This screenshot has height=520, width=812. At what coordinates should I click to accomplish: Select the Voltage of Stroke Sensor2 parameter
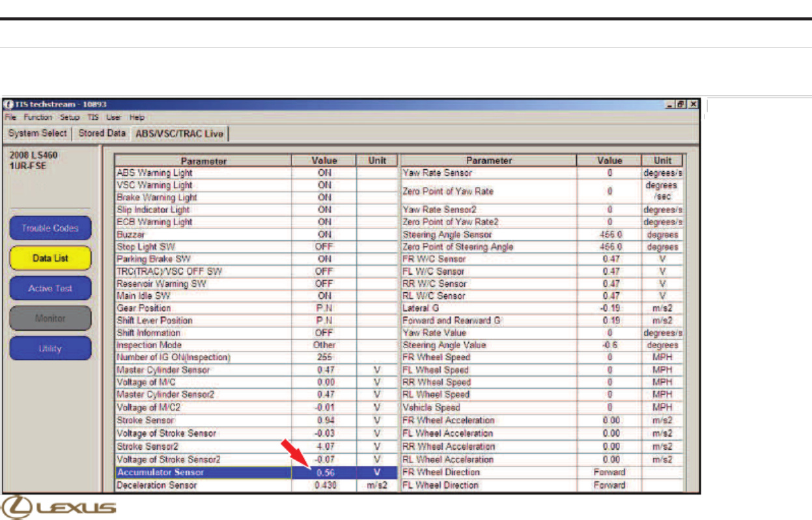pyautogui.click(x=168, y=459)
